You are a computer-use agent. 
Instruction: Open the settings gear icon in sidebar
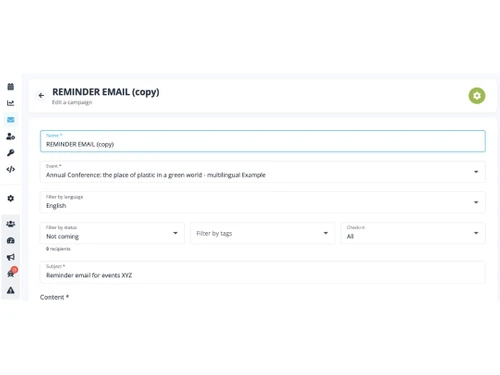coord(11,198)
